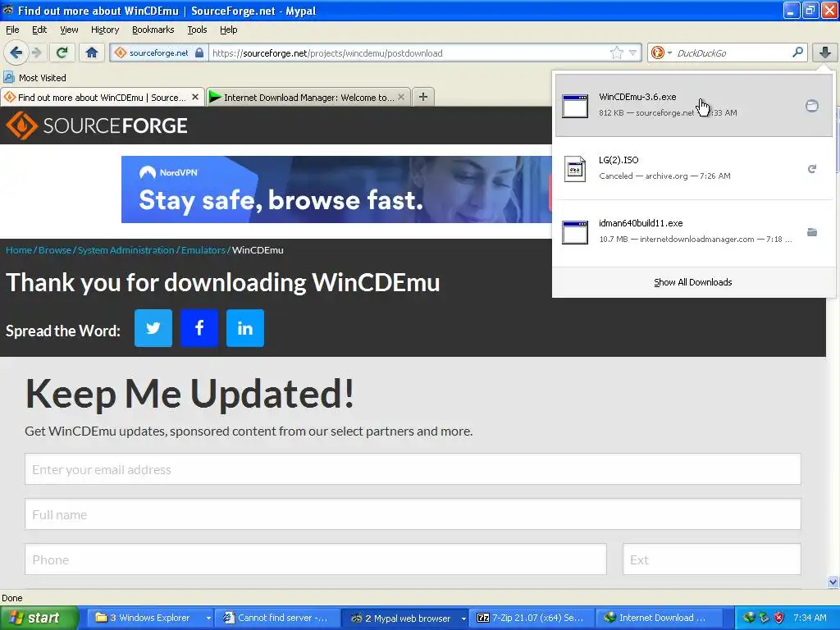Retry the canceled LG(2).ISO download
Viewport: 840px width, 630px height.
(x=812, y=169)
